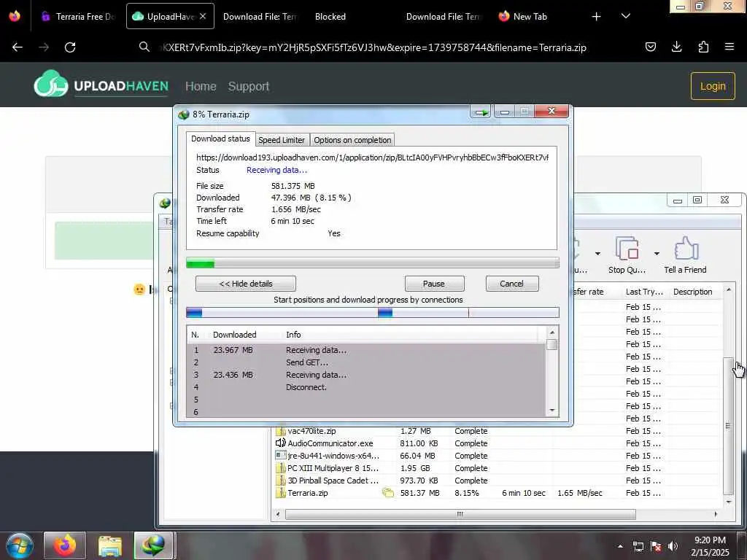Click the UploadHaven Login button
Viewport: 747px width, 560px height.
pos(713,86)
